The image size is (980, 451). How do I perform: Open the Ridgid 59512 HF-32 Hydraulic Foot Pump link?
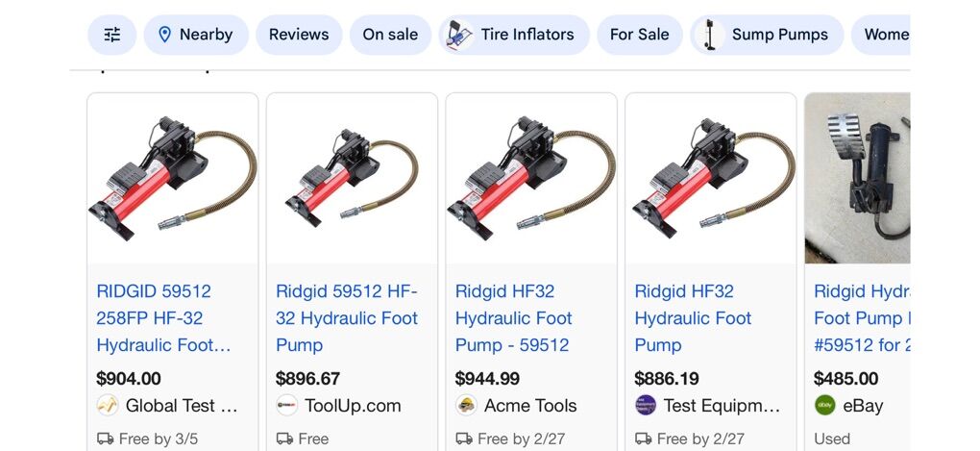click(347, 317)
